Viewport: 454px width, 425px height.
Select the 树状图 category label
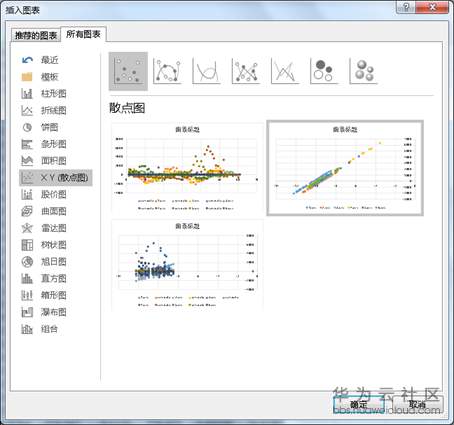[54, 245]
